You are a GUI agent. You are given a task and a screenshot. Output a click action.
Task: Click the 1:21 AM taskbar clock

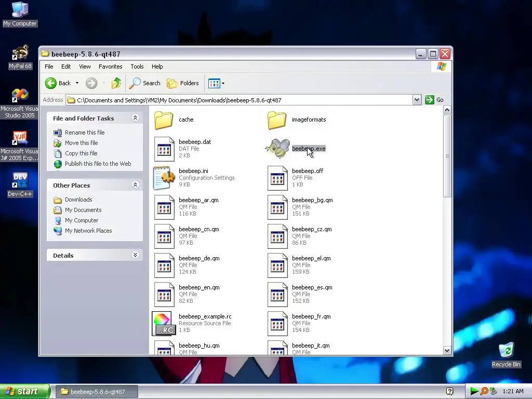(x=513, y=391)
